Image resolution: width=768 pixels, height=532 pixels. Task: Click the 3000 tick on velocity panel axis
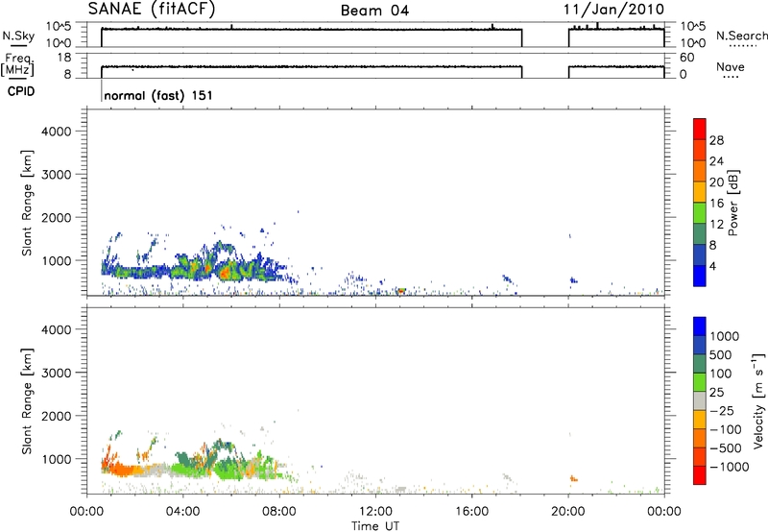point(57,373)
